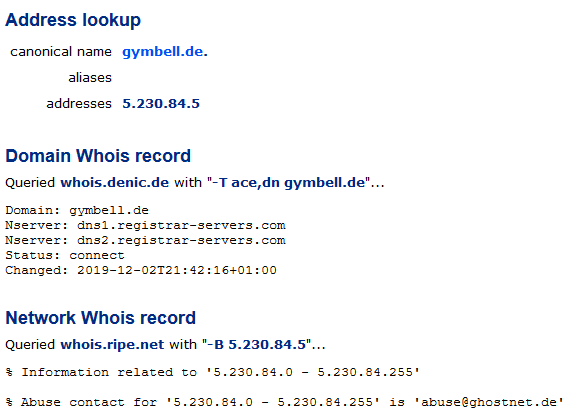This screenshot has width=577, height=420.
Task: Click the Domain: gymbell.de line
Action: click(x=77, y=211)
